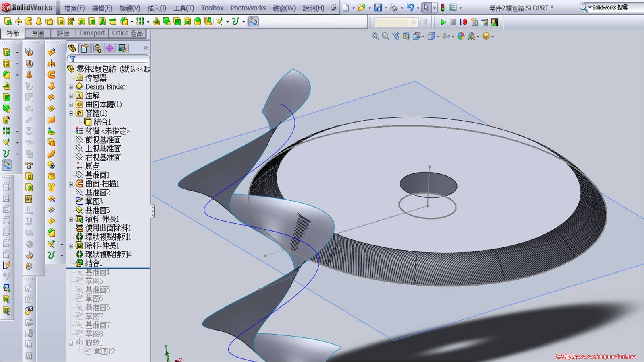Click the Edit Macro icon
The width and height of the screenshot is (644, 362).
(x=484, y=22)
